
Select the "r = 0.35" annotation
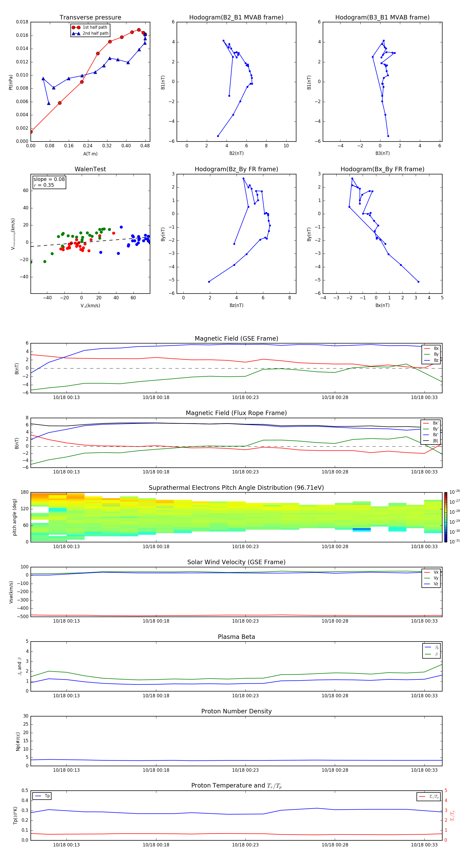pyautogui.click(x=44, y=185)
